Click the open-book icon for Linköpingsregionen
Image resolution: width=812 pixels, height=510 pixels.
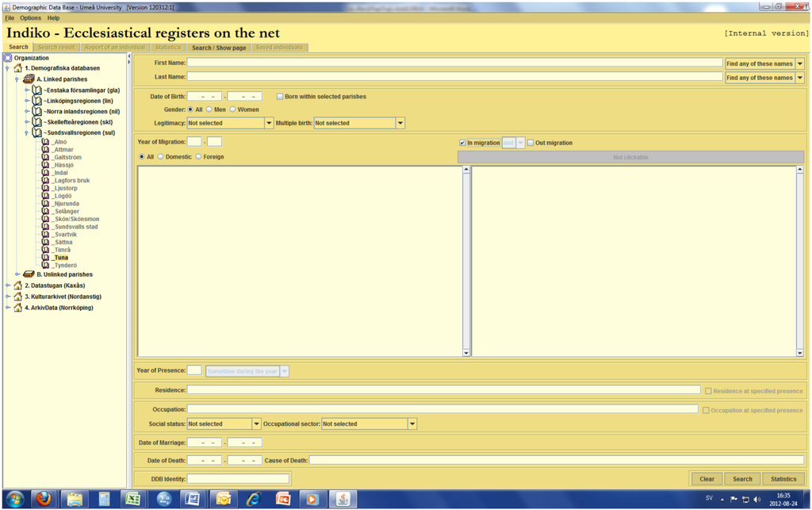36,101
